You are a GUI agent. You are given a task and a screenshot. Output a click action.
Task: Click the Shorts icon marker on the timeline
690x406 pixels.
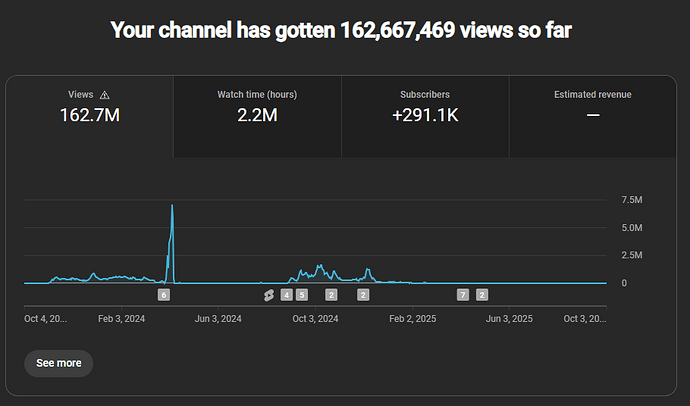pos(268,295)
